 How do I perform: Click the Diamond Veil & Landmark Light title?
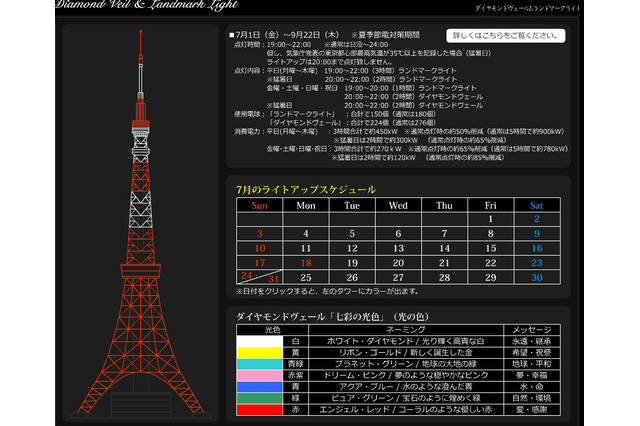pyautogui.click(x=147, y=5)
